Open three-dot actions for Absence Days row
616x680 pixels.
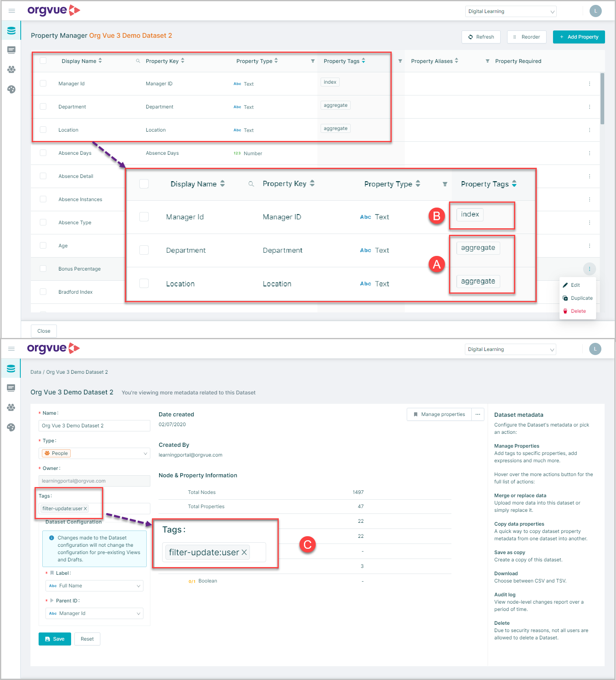click(590, 153)
